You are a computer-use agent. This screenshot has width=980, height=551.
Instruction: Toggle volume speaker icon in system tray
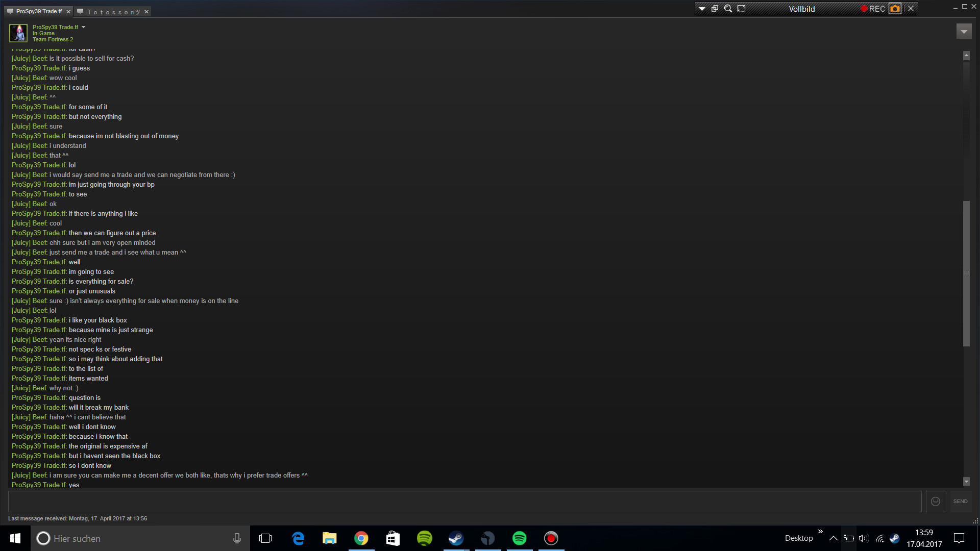[863, 538]
